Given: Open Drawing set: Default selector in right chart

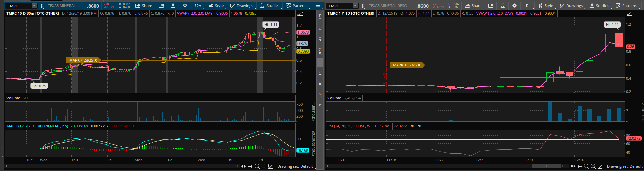Looking at the screenshot, I should 624,166.
